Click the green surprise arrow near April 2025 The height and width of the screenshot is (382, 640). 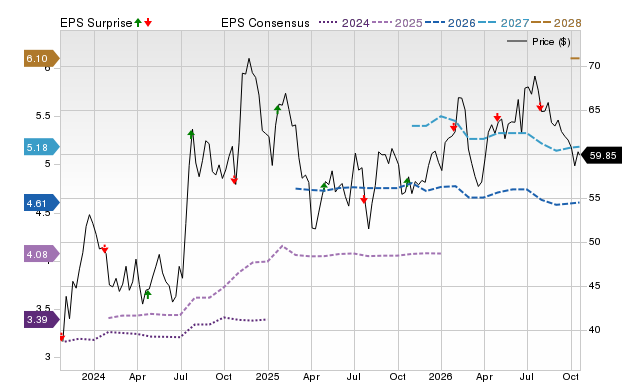324,186
